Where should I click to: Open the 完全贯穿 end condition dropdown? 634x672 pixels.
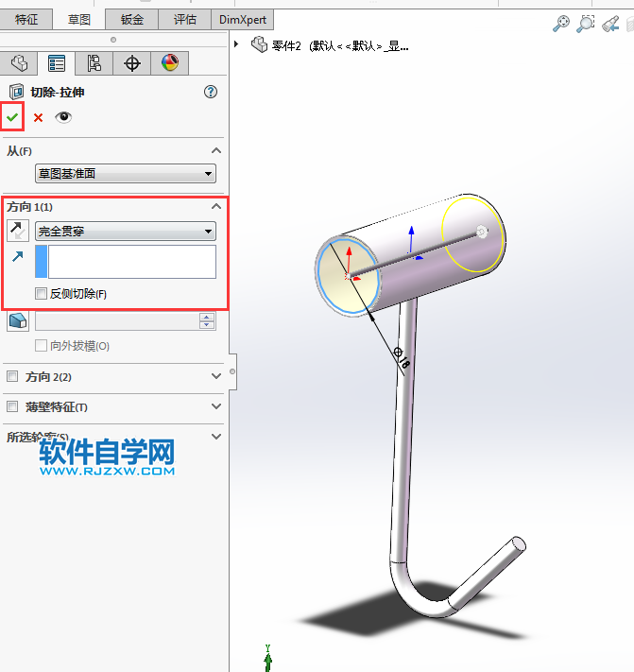click(x=126, y=232)
